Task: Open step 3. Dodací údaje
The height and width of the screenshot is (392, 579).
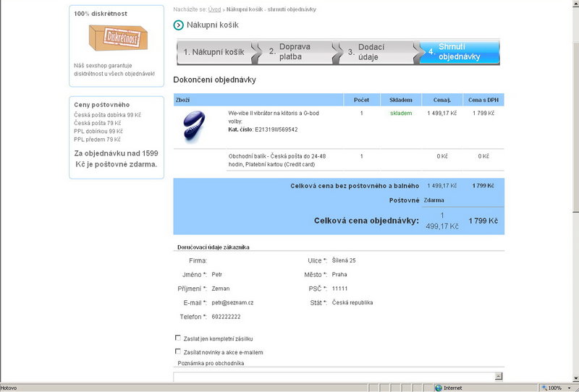Action: (371, 52)
